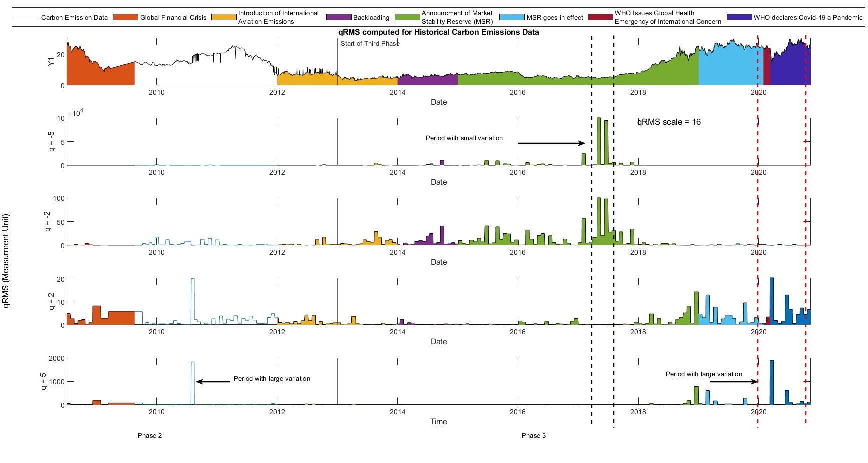The width and height of the screenshot is (868, 463).
Task: Select the 'qRMS scale = 16' text label
Action: pyautogui.click(x=669, y=122)
